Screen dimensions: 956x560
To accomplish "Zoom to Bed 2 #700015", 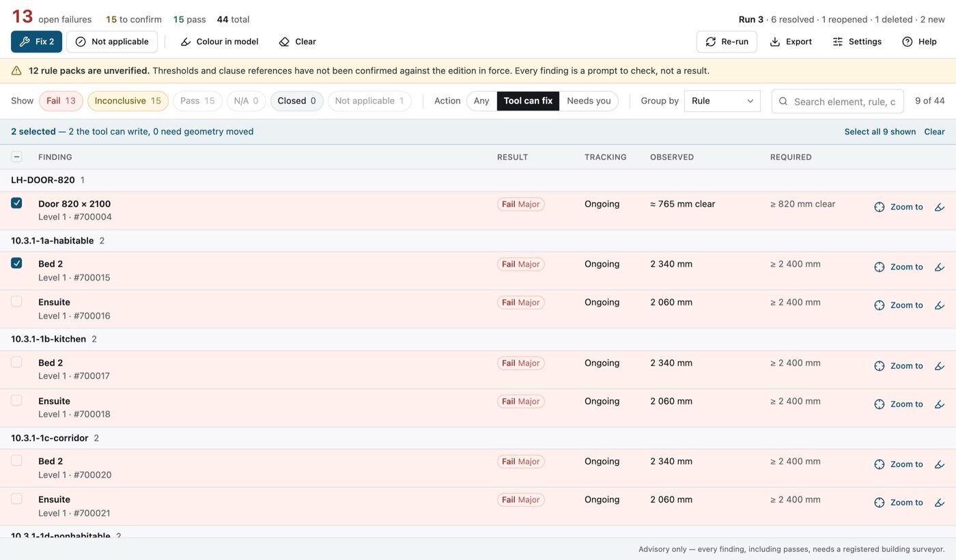I will [899, 267].
